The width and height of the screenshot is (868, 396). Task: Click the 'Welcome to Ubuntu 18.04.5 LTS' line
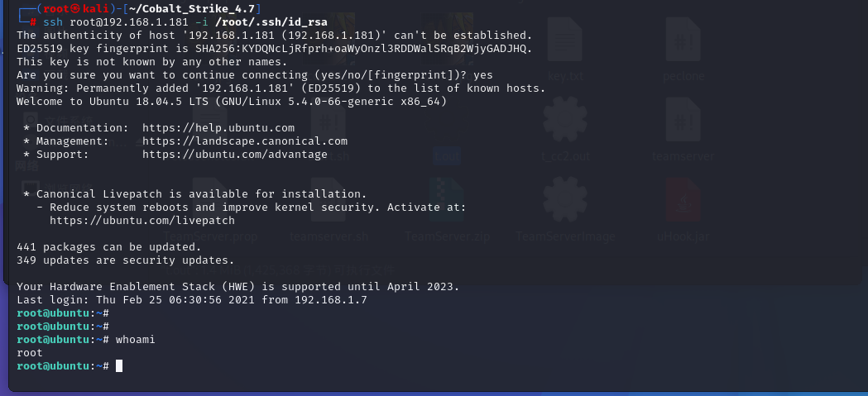(x=232, y=102)
